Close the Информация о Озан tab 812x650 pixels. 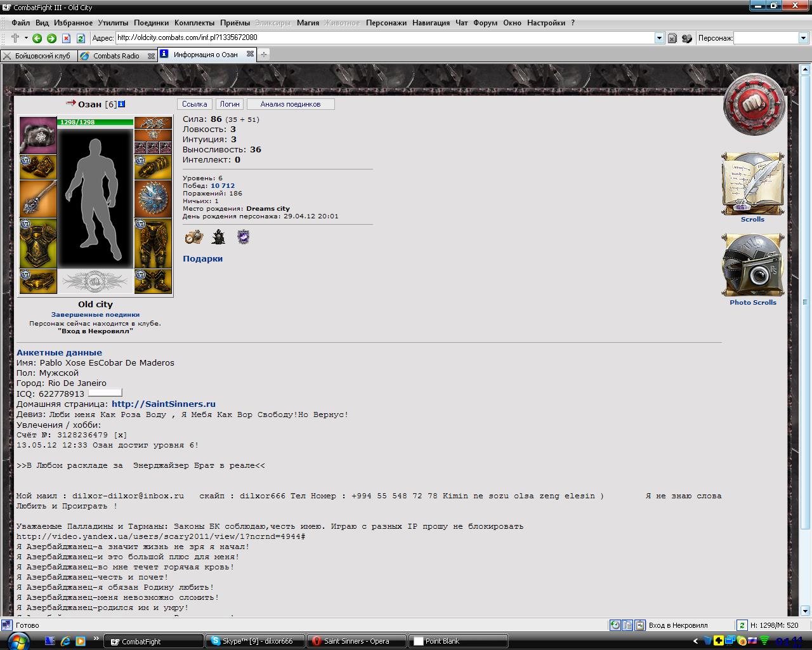click(250, 55)
